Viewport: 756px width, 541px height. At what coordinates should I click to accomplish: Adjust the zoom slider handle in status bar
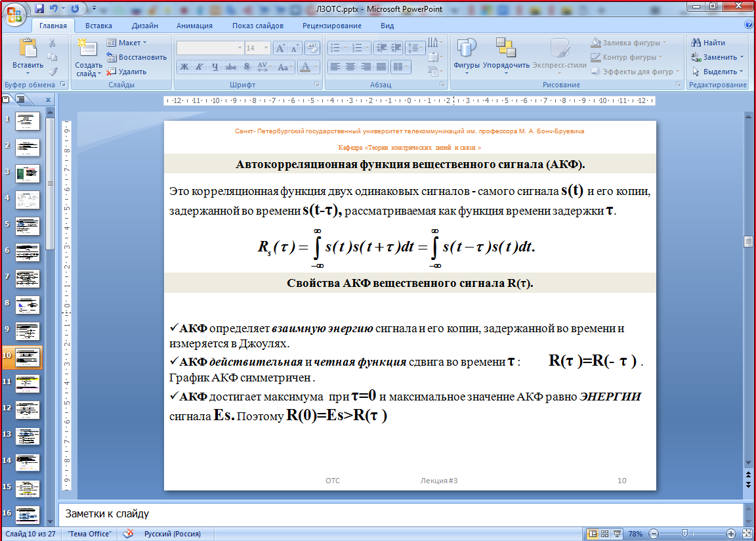click(x=684, y=534)
